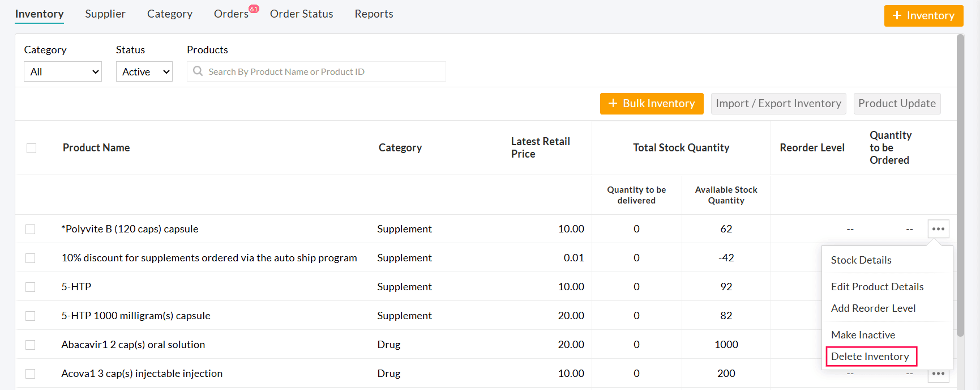Tick the checkbox for Polyvite B capsule
Image resolution: width=980 pixels, height=390 pixels.
pos(31,229)
